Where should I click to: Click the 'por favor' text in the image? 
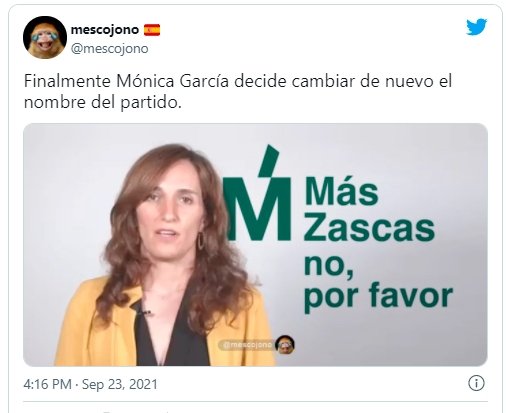click(378, 296)
